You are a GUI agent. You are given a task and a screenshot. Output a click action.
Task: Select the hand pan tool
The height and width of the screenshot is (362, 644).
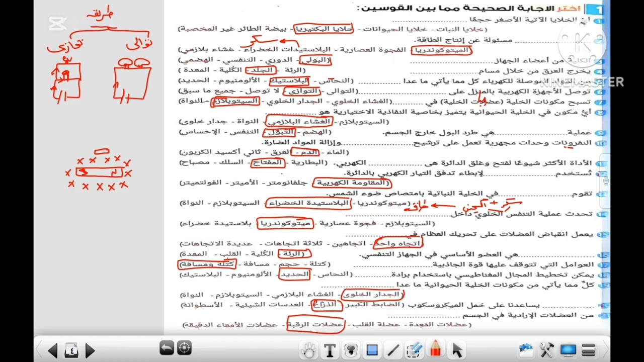click(309, 350)
